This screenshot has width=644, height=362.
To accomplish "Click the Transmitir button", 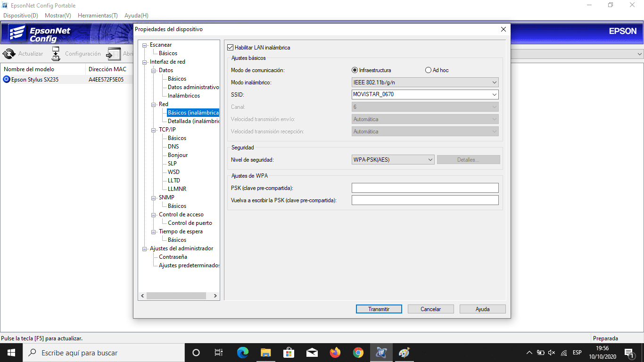I will [x=379, y=309].
